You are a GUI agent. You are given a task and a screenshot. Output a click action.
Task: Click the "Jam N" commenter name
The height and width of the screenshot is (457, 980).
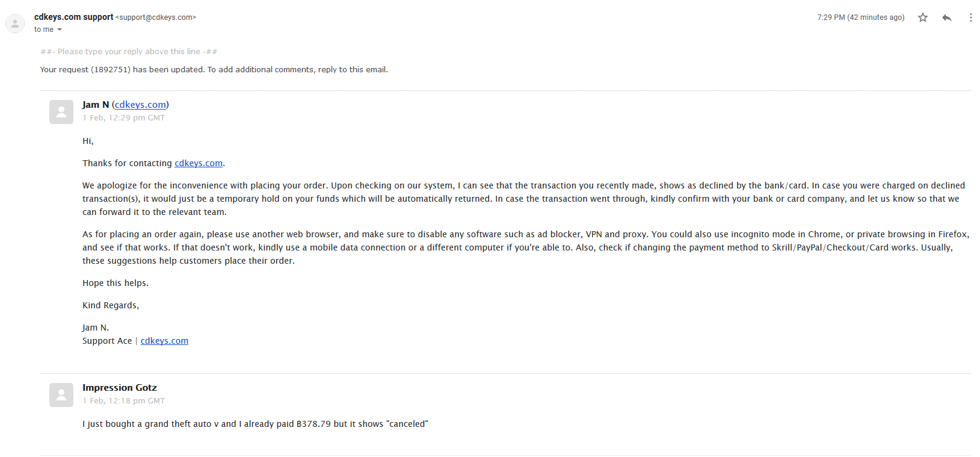coord(96,105)
